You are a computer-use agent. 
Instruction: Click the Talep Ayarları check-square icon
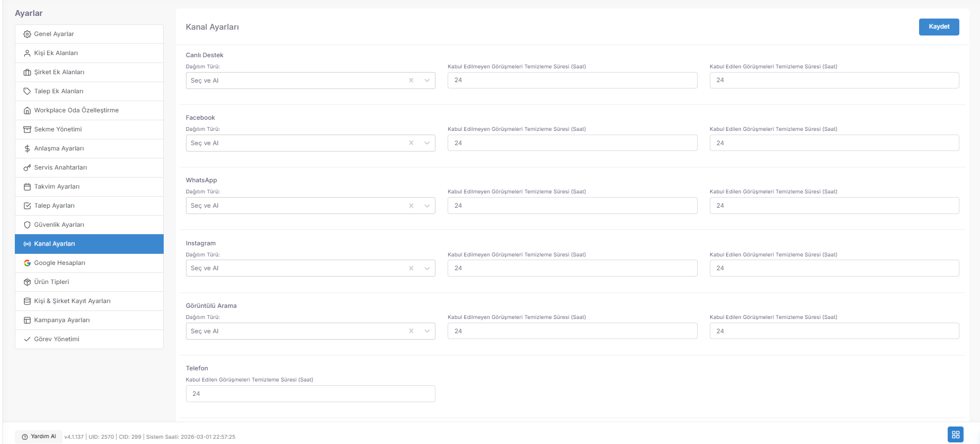[27, 206]
